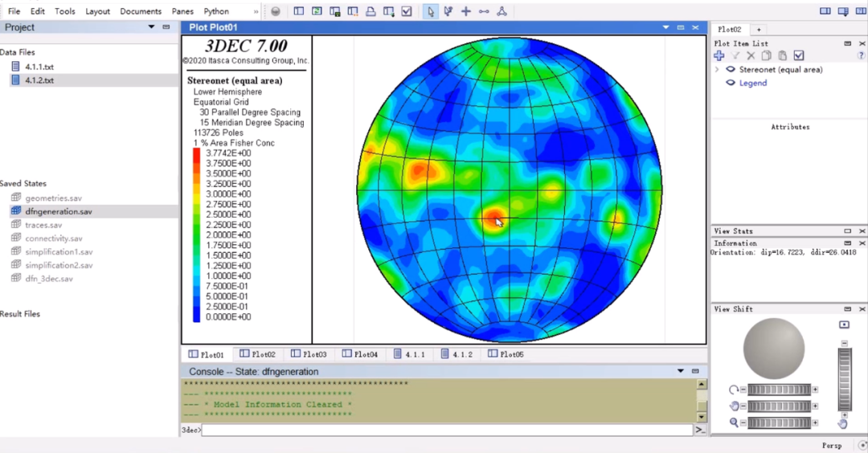This screenshot has height=453, width=868.
Task: Open the Project pane dropdown arrow
Action: [151, 27]
